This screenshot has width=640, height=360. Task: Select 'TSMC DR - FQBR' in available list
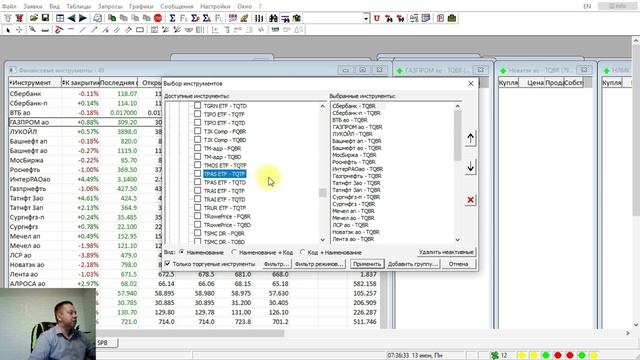click(224, 233)
